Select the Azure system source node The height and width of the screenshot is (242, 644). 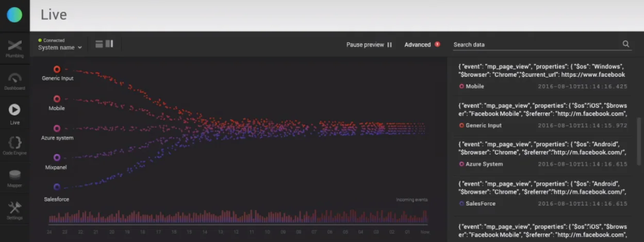coord(57,128)
